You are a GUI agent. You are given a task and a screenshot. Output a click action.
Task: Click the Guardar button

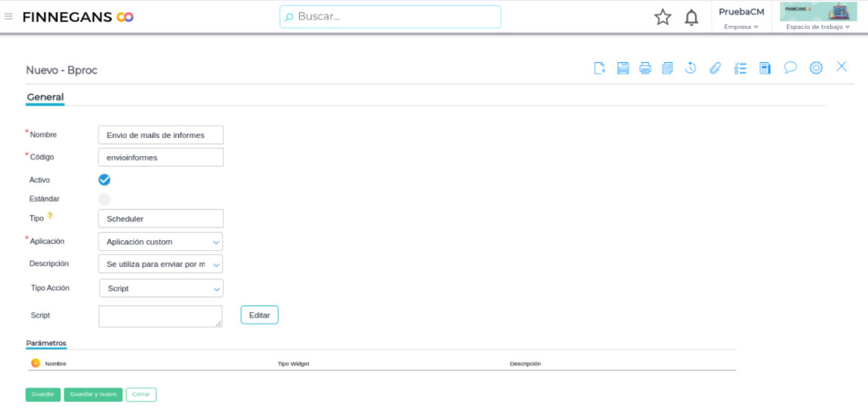43,395
